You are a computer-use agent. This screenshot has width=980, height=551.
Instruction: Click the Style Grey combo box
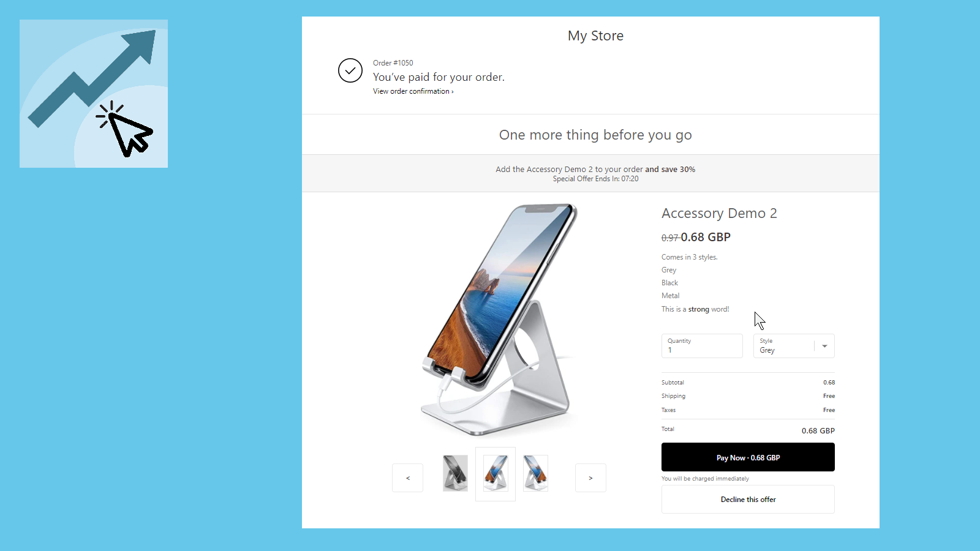click(794, 346)
